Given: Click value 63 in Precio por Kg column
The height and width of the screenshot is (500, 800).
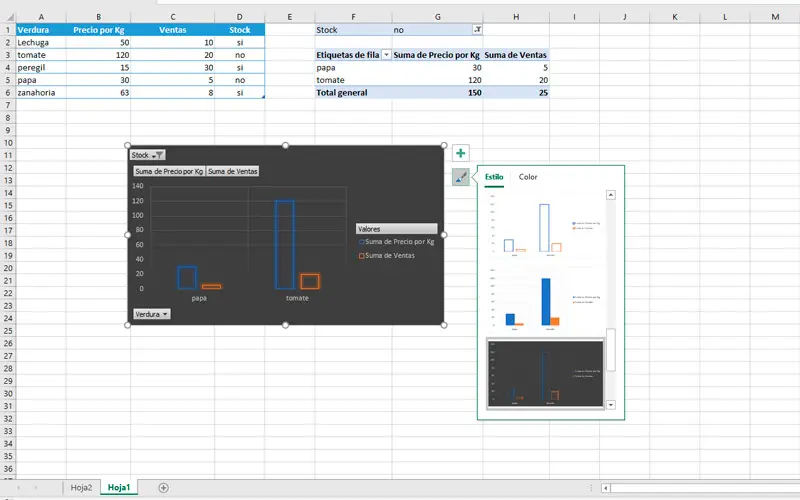Looking at the screenshot, I should 98,92.
